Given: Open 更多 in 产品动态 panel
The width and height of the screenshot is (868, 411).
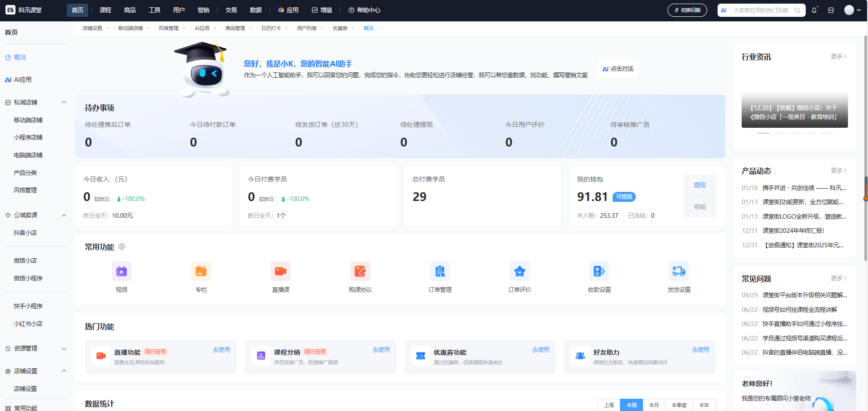Looking at the screenshot, I should [839, 170].
